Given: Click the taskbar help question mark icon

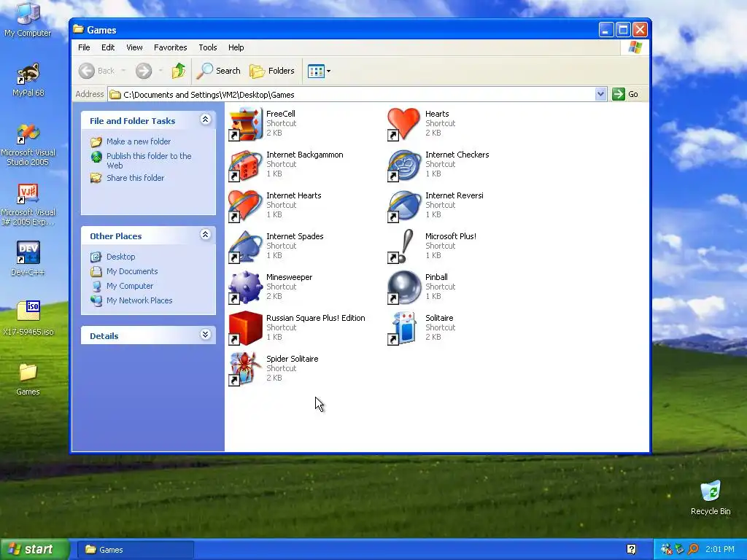Looking at the screenshot, I should (631, 550).
